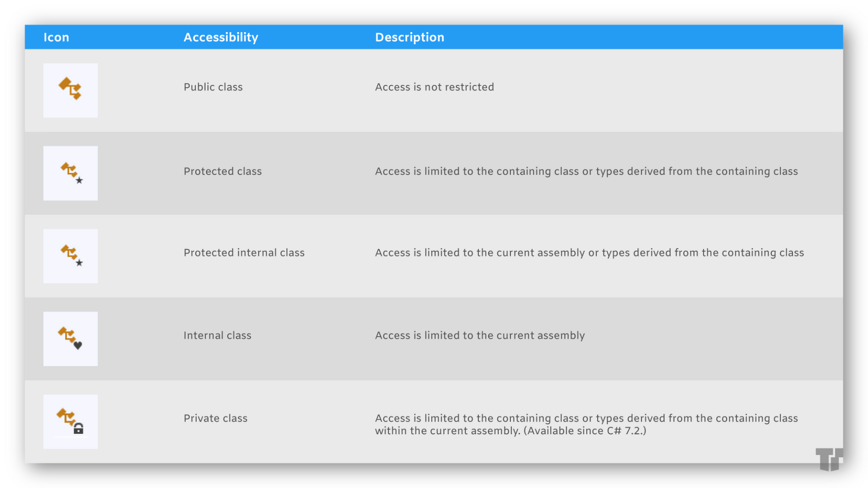The height and width of the screenshot is (488, 868).
Task: Click the Protected internal class description text
Action: click(x=590, y=253)
